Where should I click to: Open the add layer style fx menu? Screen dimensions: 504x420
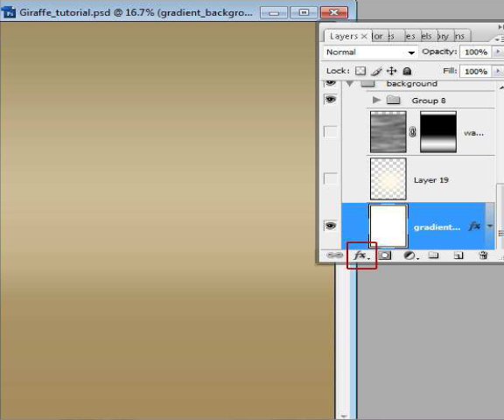click(x=361, y=255)
